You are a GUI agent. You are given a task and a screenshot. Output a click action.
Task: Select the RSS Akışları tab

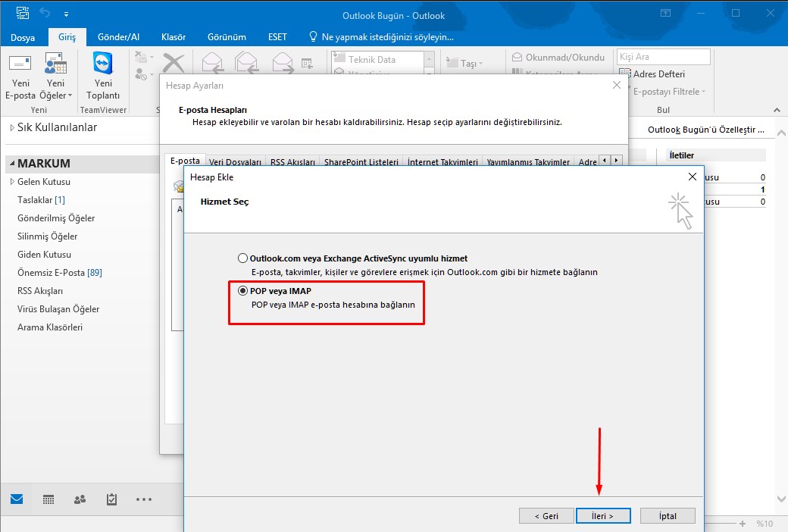click(x=292, y=161)
